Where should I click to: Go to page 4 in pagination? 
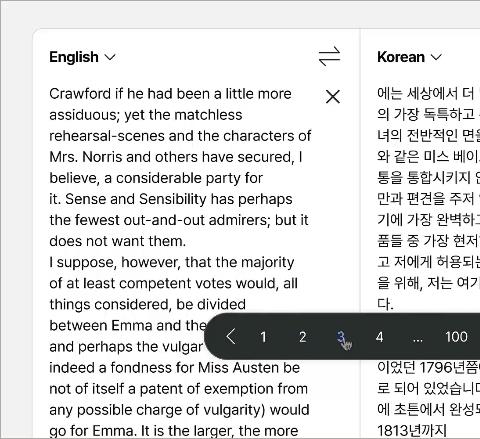[379, 337]
